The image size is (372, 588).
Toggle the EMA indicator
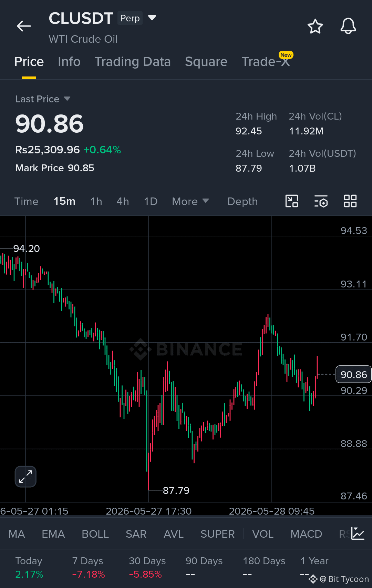tap(53, 534)
